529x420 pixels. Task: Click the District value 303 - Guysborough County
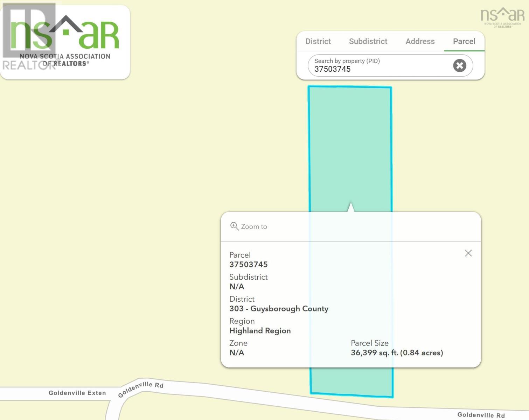(x=279, y=309)
